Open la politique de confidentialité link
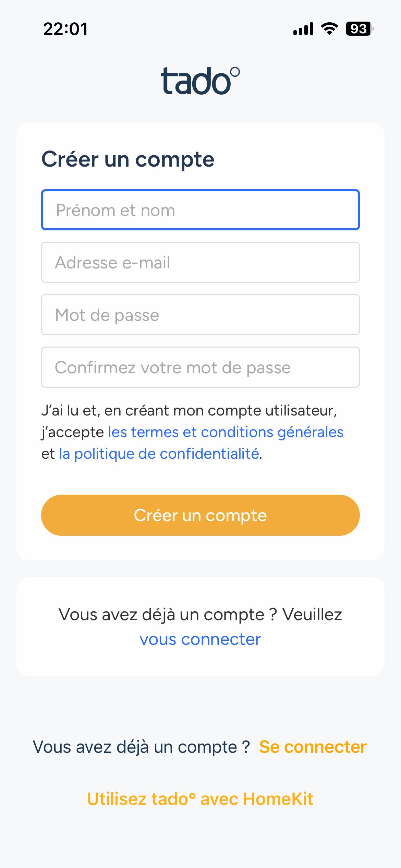Screen dimensions: 401x868 159,454
